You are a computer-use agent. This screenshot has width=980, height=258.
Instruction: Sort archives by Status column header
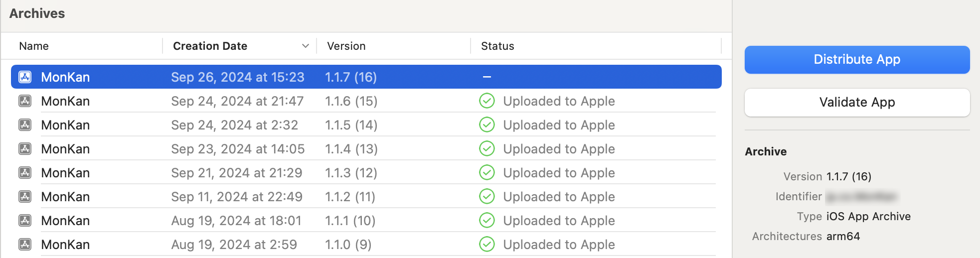[x=497, y=46]
